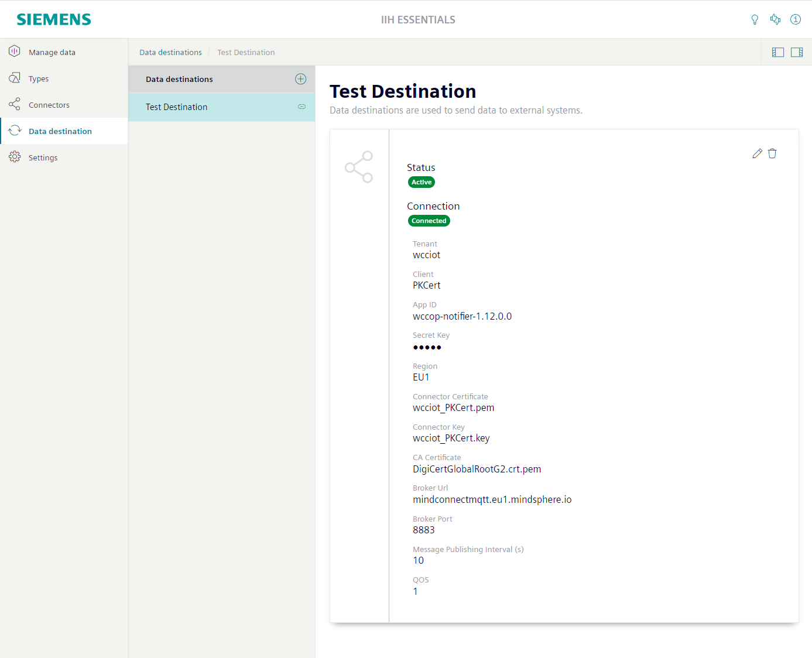Open Manage data menu item
This screenshot has width=812, height=658.
click(x=64, y=52)
